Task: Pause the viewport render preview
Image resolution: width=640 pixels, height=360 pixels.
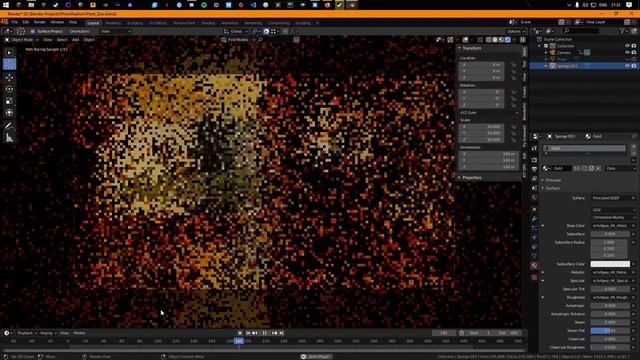Action: 522,40
